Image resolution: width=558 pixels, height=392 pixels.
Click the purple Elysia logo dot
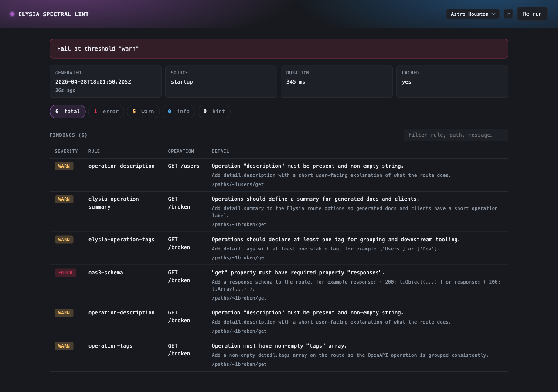12,14
